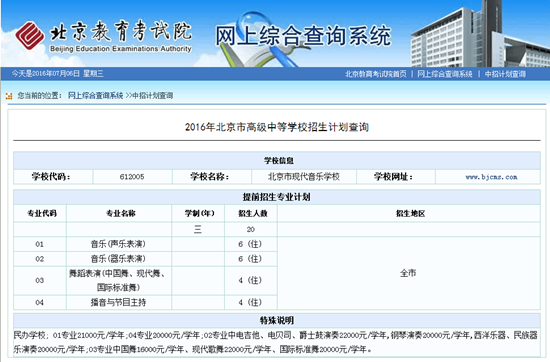
Task: Click the red Beijing Education Examinations Authority logo
Action: coord(30,35)
